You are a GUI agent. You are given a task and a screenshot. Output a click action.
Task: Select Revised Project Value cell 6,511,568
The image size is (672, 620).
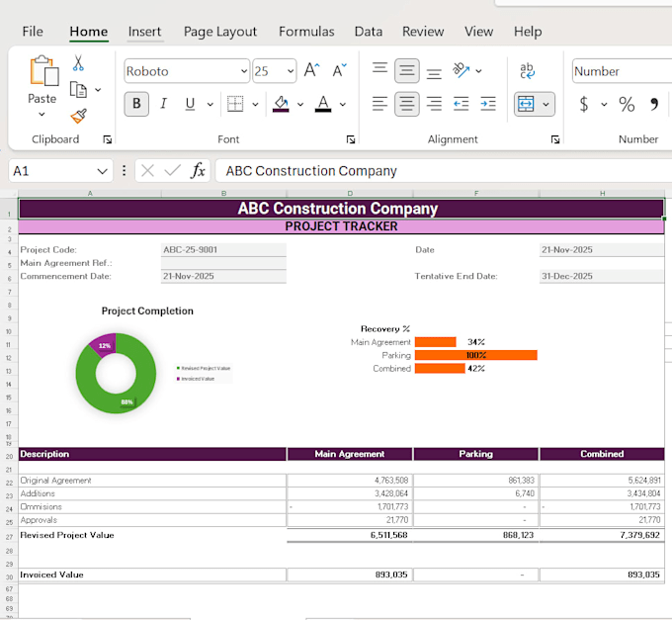pos(349,535)
